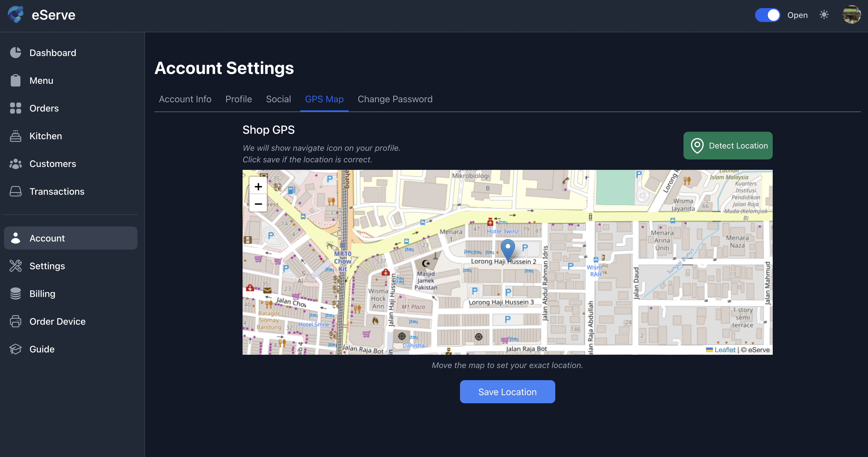Click the Dashboard pie chart icon
Viewport: 868px width, 457px height.
click(x=16, y=53)
